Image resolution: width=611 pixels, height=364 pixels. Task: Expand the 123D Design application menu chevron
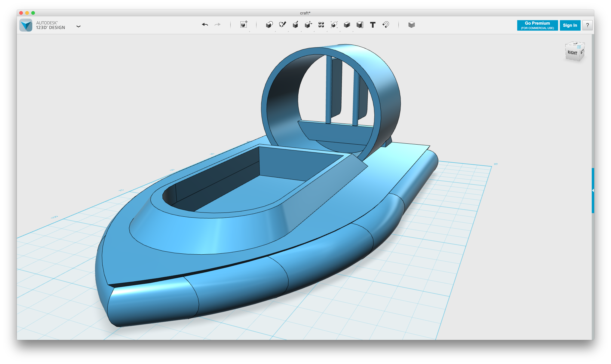click(78, 26)
